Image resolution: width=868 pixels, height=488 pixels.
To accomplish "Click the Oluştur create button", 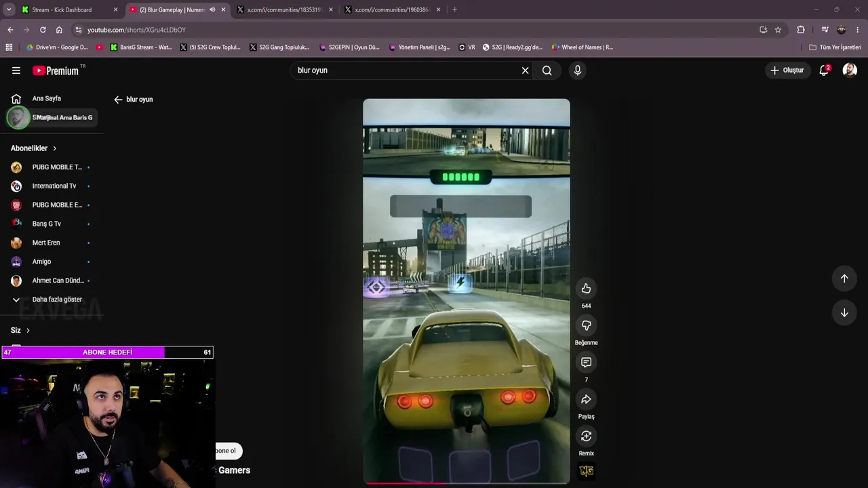I will [787, 70].
